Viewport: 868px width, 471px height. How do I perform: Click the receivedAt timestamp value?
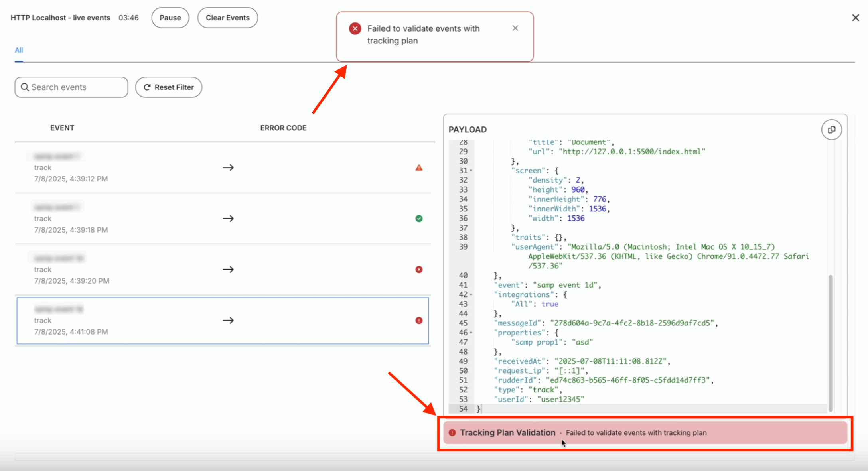click(610, 361)
